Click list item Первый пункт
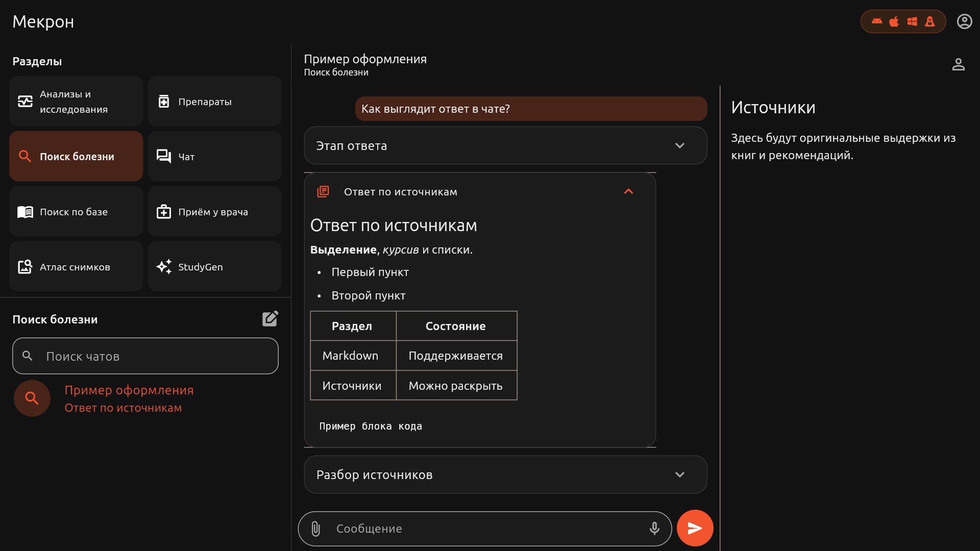This screenshot has width=980, height=551. 370,272
